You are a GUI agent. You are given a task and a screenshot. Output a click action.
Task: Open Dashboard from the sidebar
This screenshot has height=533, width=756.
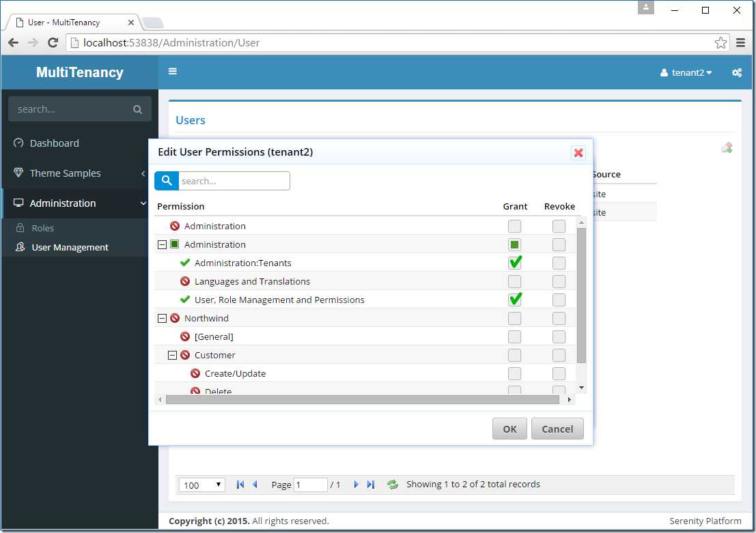[54, 143]
